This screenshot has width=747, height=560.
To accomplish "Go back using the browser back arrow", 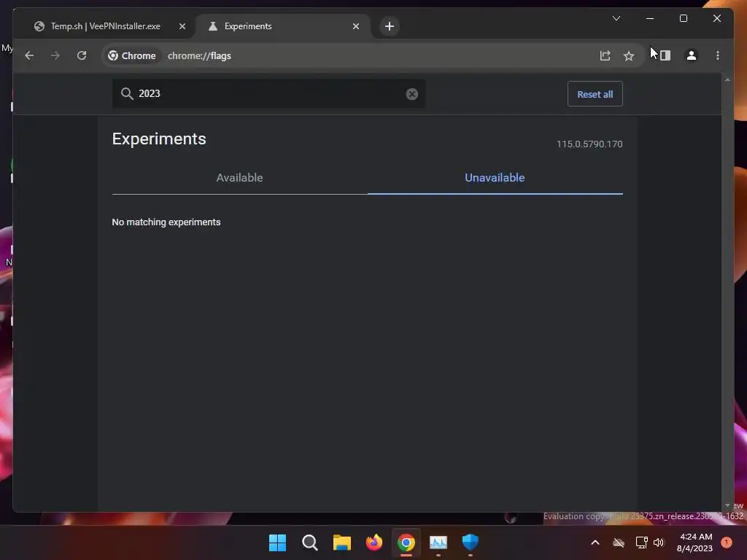I will tap(29, 55).
